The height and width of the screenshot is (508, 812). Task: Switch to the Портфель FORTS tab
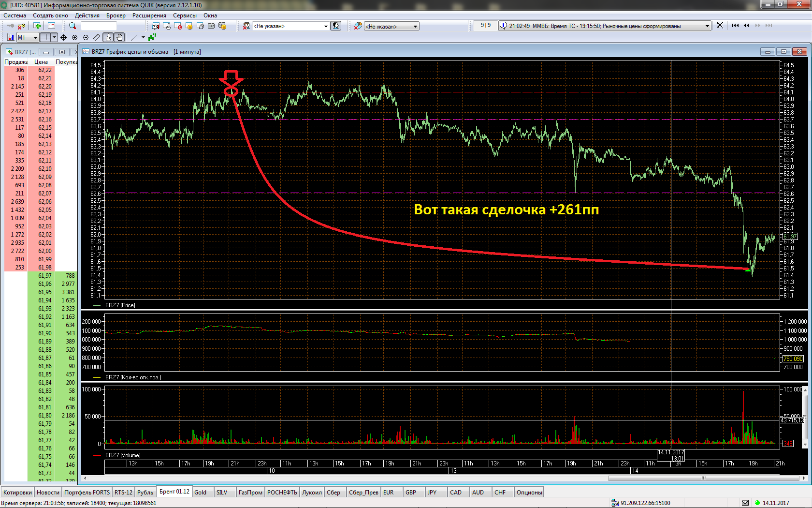tap(87, 492)
